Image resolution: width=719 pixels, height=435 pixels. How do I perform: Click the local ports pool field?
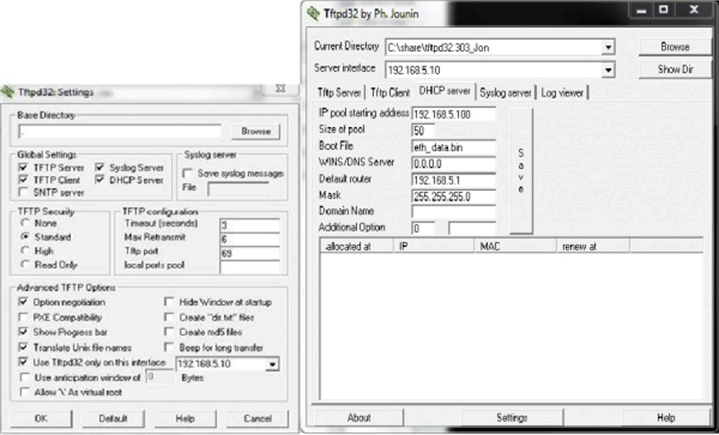click(249, 266)
